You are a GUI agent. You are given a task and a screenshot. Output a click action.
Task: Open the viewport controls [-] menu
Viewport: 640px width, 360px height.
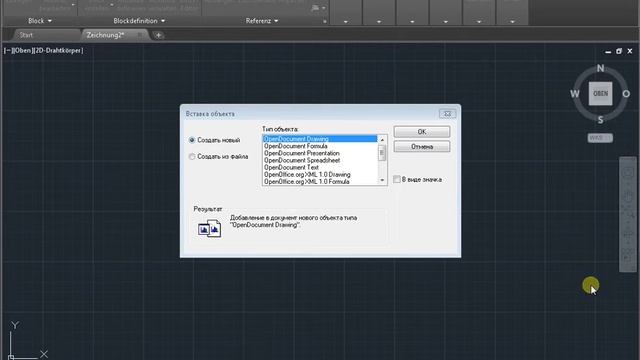(8, 50)
